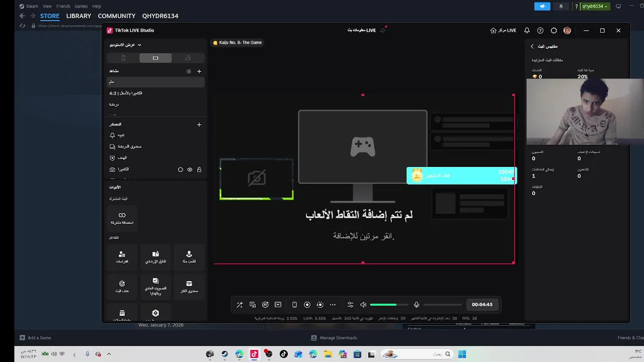The image size is (644, 362).
Task: Click the clip capture frame icon
Action: [x=278, y=305]
